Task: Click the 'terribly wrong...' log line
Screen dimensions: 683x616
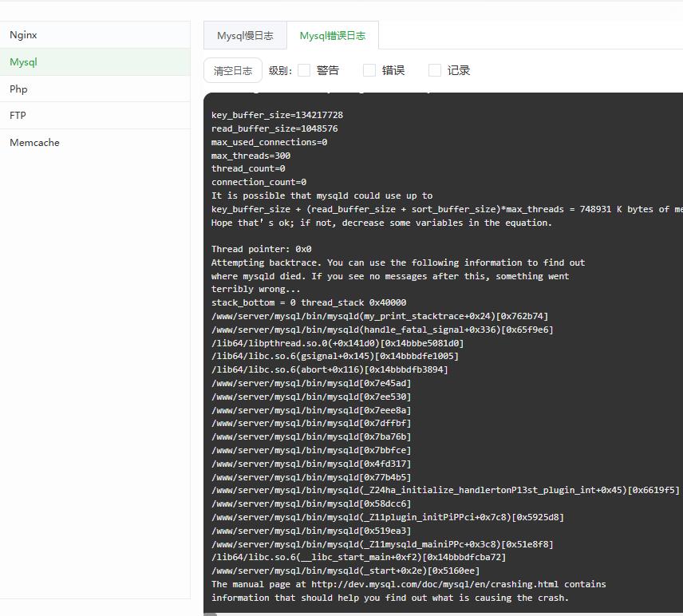Action: pos(255,290)
